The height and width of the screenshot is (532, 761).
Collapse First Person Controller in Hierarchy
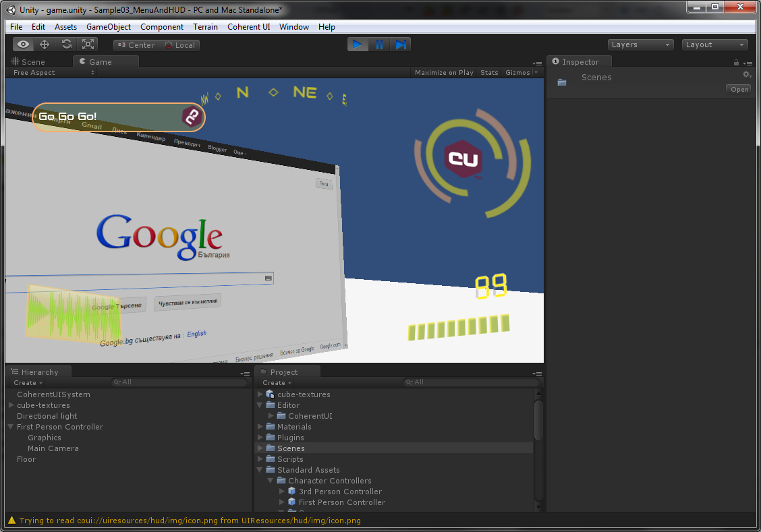tap(11, 427)
